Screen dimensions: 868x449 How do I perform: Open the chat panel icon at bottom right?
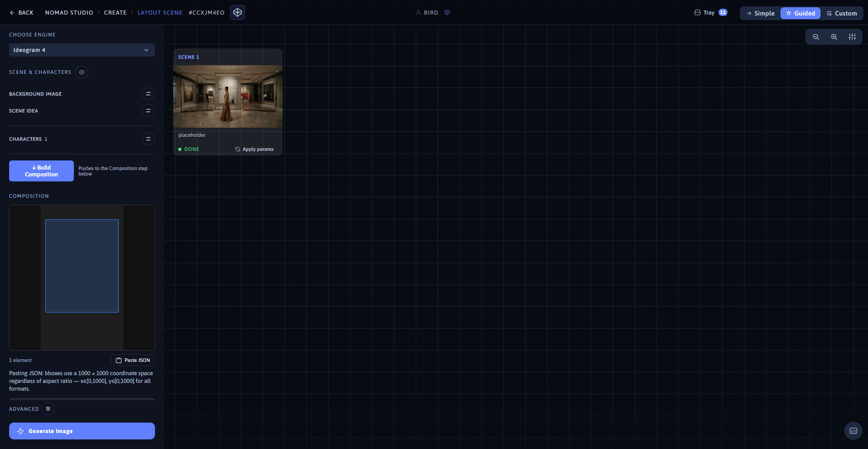point(853,431)
